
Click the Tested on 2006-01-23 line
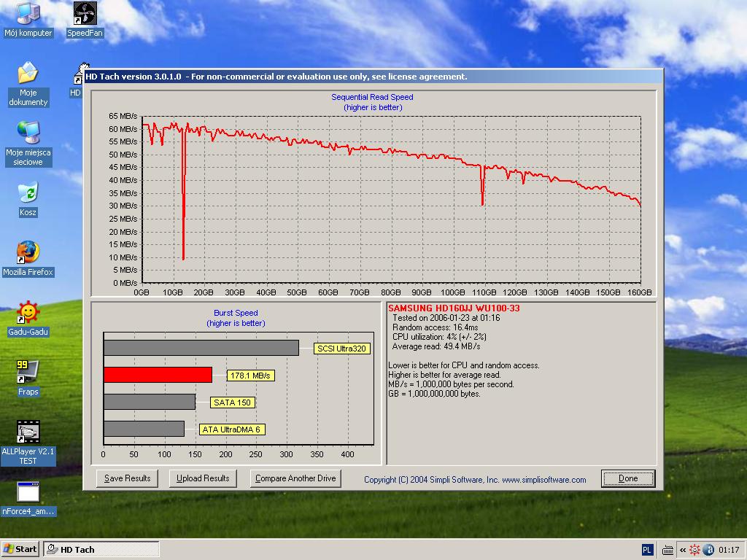pyautogui.click(x=446, y=318)
